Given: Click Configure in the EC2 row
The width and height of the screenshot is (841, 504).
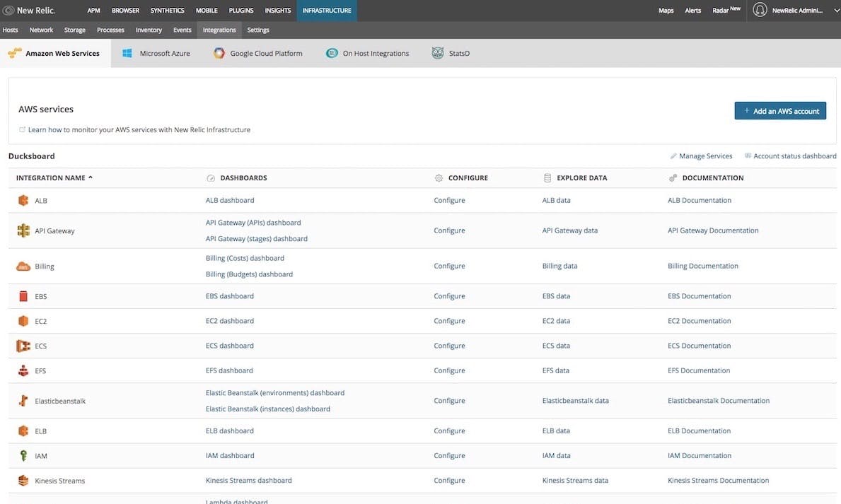Looking at the screenshot, I should point(449,321).
